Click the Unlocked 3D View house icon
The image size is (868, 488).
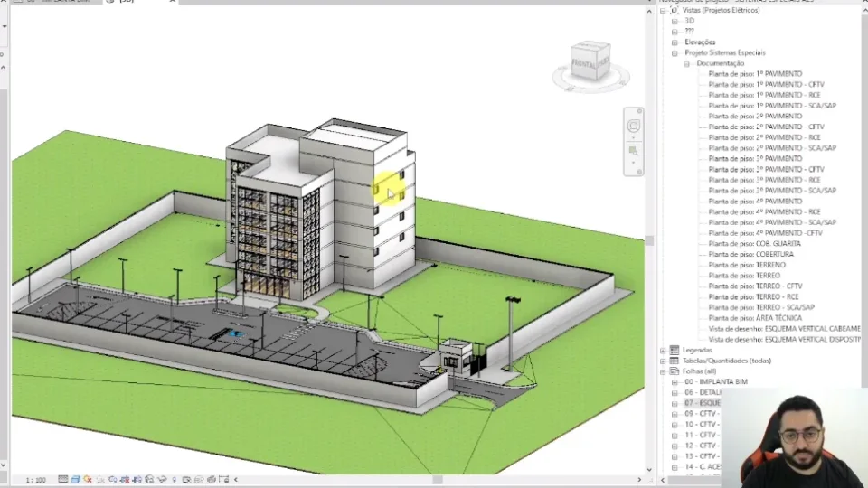(x=149, y=479)
